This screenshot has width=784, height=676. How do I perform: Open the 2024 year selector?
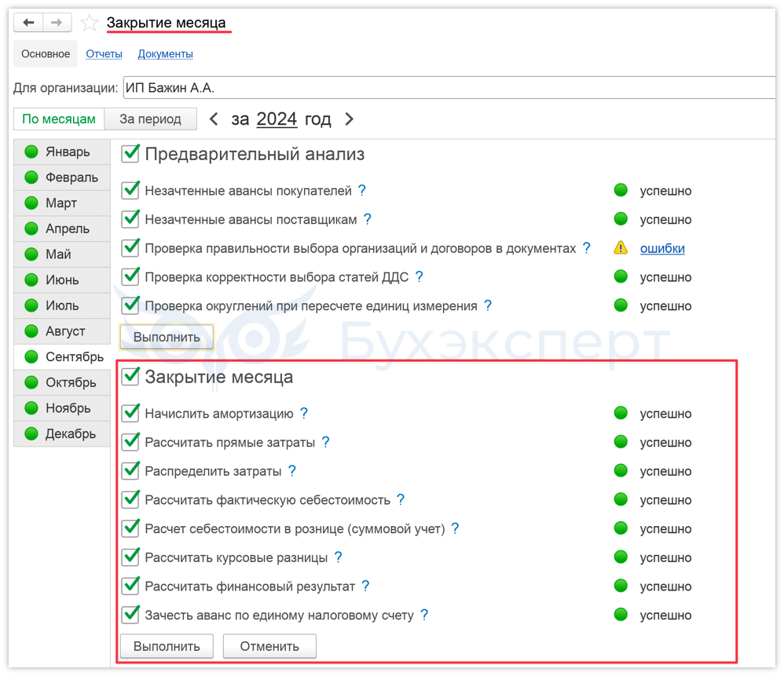[277, 119]
